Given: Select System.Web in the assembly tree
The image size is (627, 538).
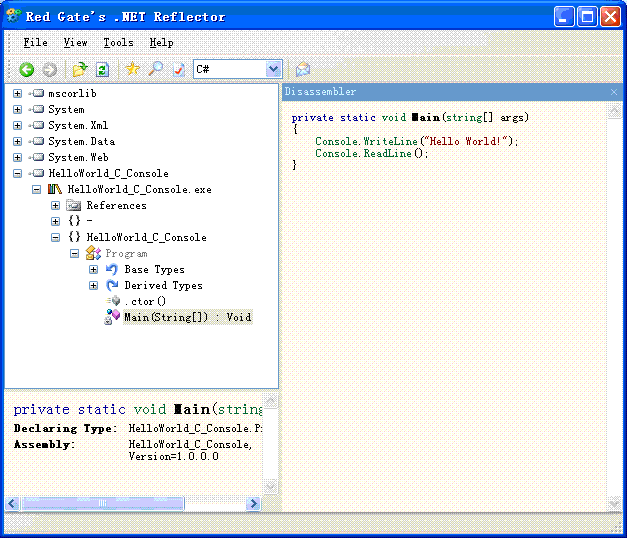Looking at the screenshot, I should coord(78,157).
